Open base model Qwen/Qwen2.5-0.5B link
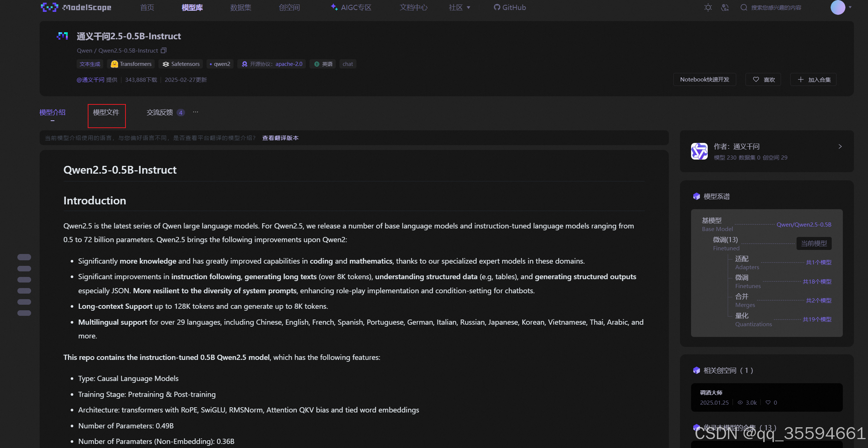Screen dimensions: 868x448 [x=804, y=224]
